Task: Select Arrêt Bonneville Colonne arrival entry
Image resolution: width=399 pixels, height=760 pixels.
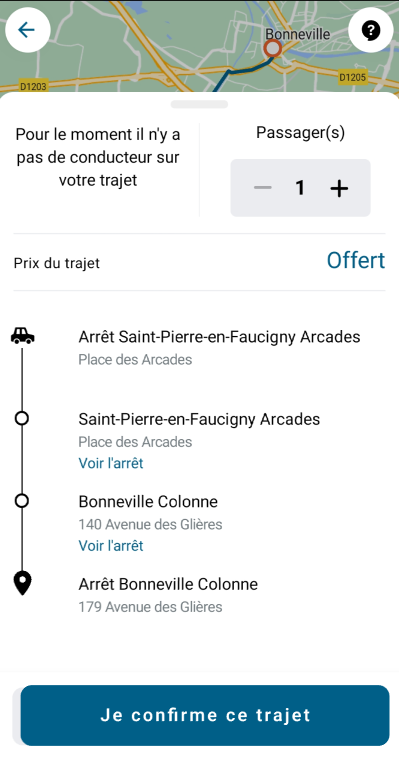Action: [x=168, y=594]
